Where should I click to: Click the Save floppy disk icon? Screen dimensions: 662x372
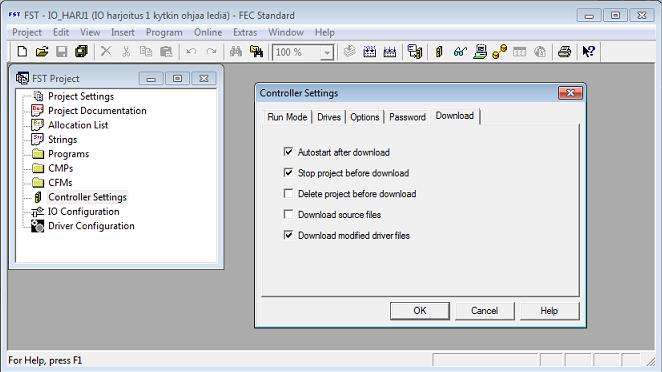click(x=62, y=52)
